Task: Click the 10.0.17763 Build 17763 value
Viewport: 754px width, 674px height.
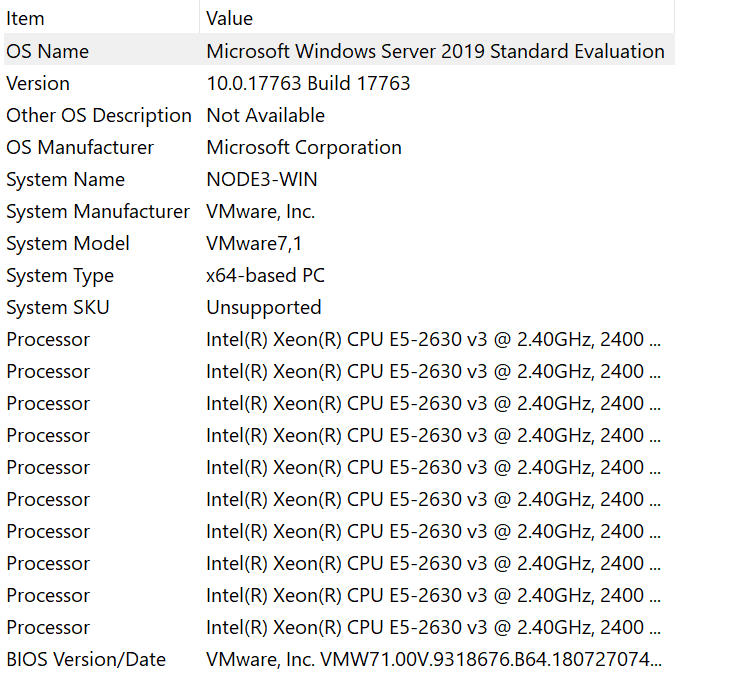Action: [x=308, y=83]
